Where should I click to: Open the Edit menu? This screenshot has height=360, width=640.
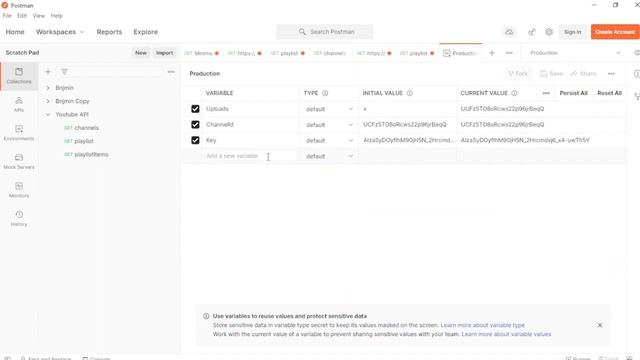pyautogui.click(x=22, y=16)
